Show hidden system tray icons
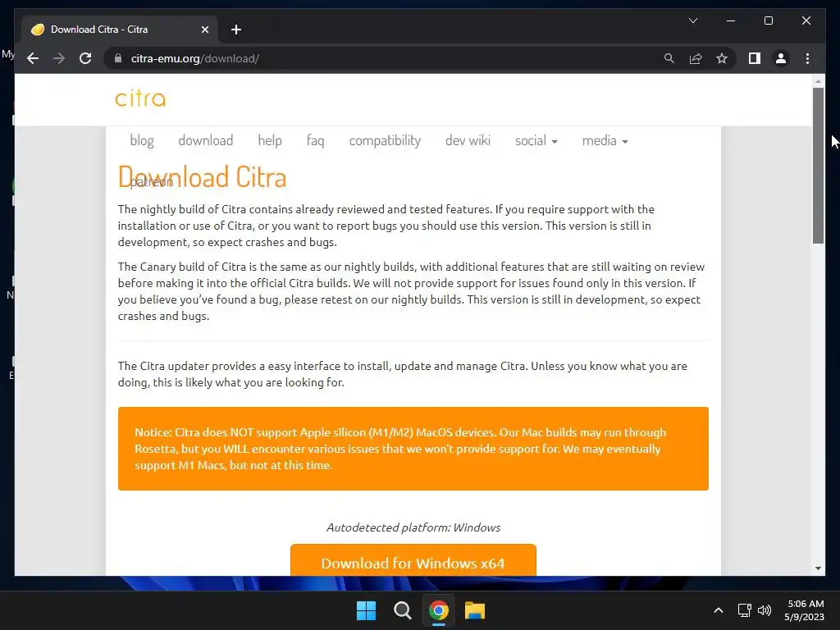840x630 pixels. point(719,610)
